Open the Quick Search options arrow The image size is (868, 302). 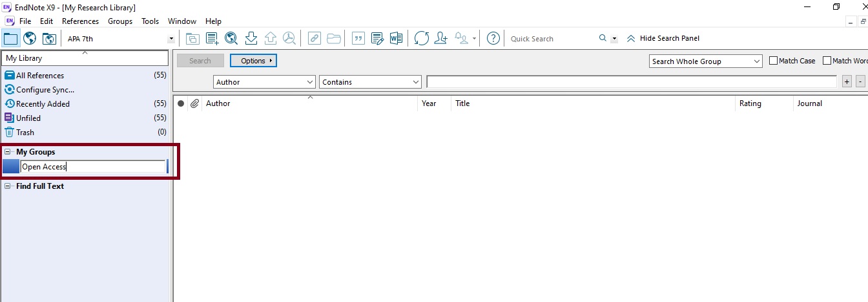point(614,39)
